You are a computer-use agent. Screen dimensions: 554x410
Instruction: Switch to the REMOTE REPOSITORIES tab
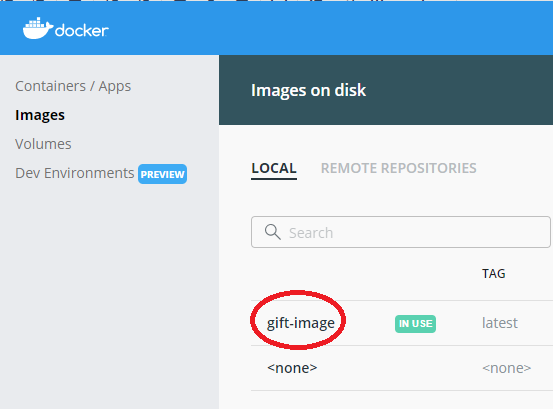399,168
